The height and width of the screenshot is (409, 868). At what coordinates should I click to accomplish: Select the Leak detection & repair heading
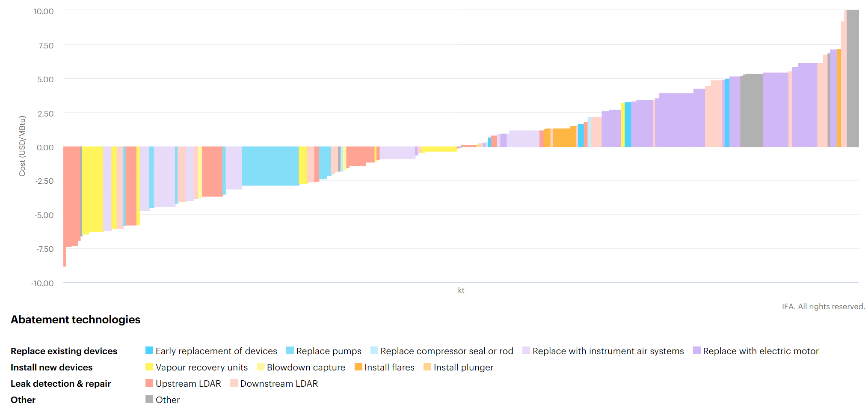pyautogui.click(x=61, y=384)
